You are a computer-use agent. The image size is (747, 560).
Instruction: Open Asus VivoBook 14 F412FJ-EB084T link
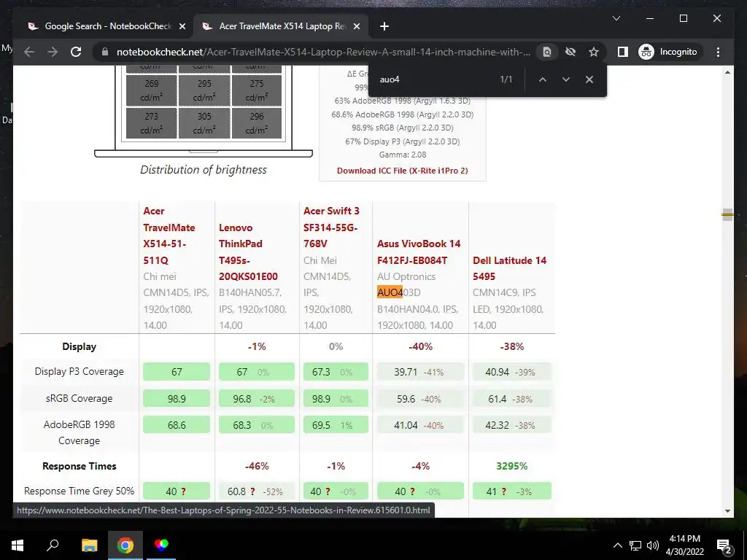pos(419,252)
